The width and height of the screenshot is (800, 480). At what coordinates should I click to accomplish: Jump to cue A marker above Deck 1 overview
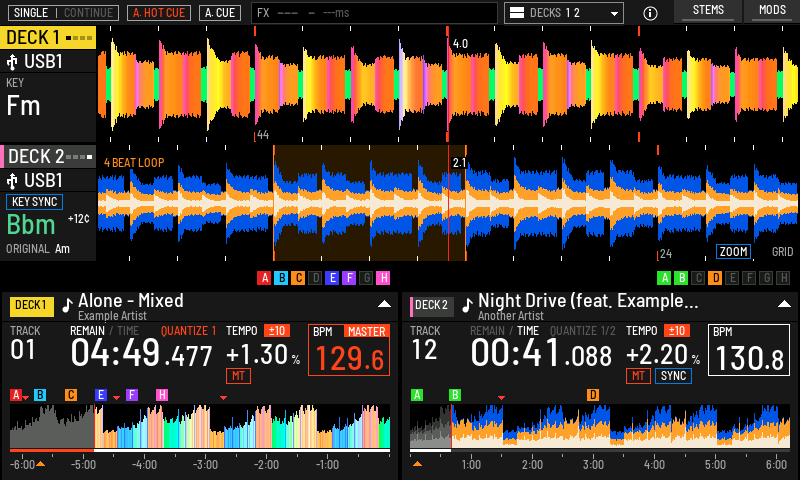16,395
